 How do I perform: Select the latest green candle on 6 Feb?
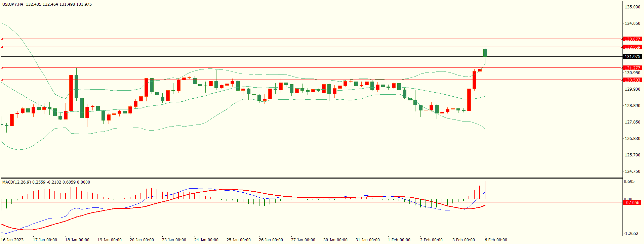click(485, 53)
